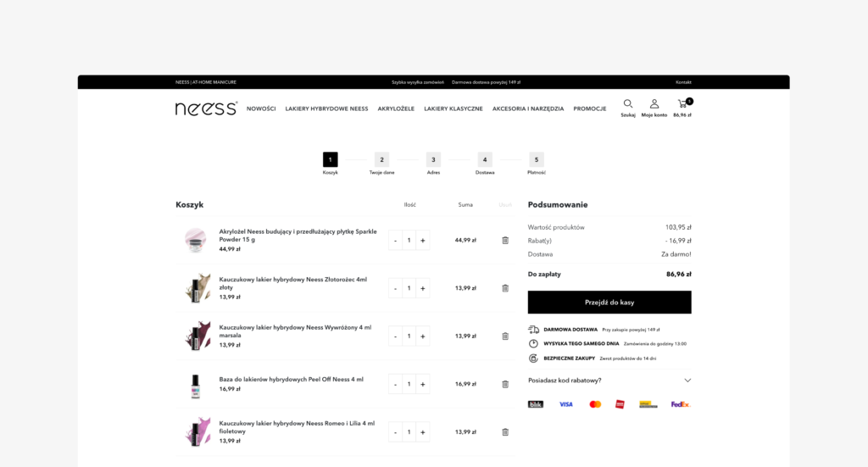868x467 pixels.
Task: Open the shopping cart icon in header
Action: click(x=682, y=104)
